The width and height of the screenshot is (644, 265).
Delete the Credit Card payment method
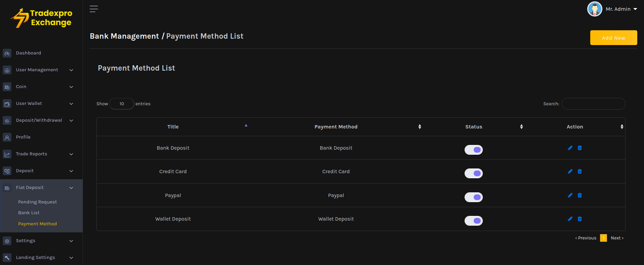click(579, 172)
